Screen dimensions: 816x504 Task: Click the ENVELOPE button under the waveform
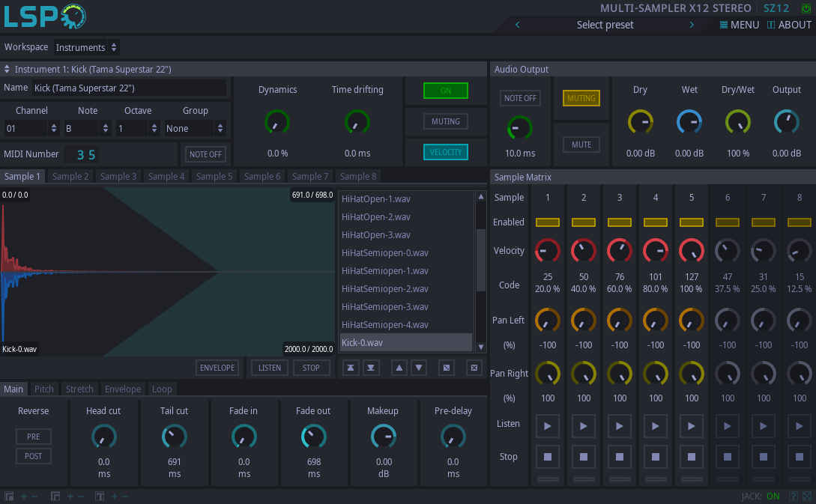(217, 368)
